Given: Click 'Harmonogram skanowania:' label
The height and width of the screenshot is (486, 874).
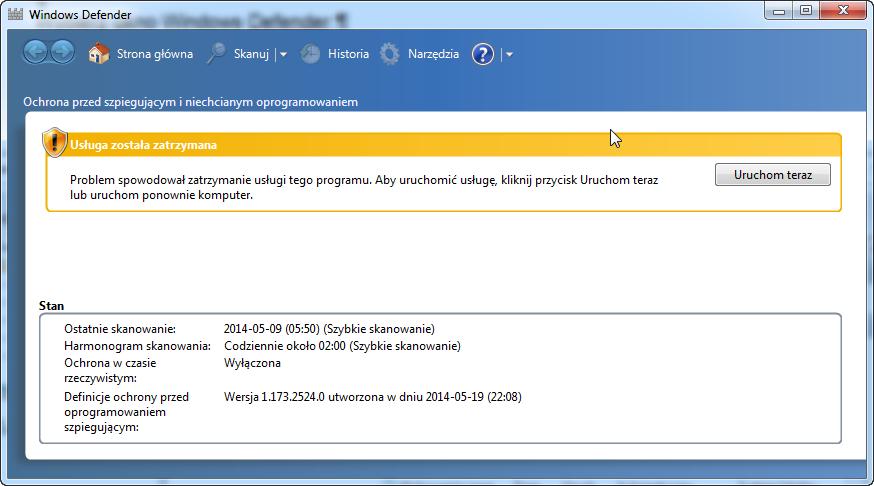Looking at the screenshot, I should click(137, 346).
